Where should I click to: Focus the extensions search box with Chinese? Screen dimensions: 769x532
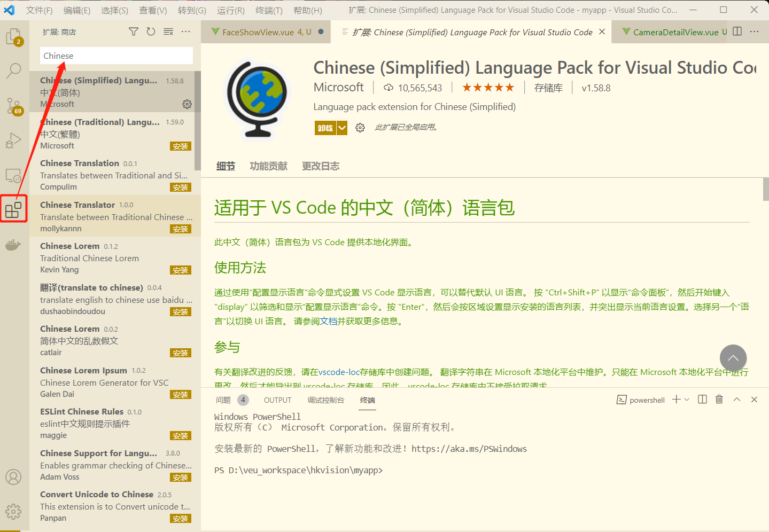point(116,56)
